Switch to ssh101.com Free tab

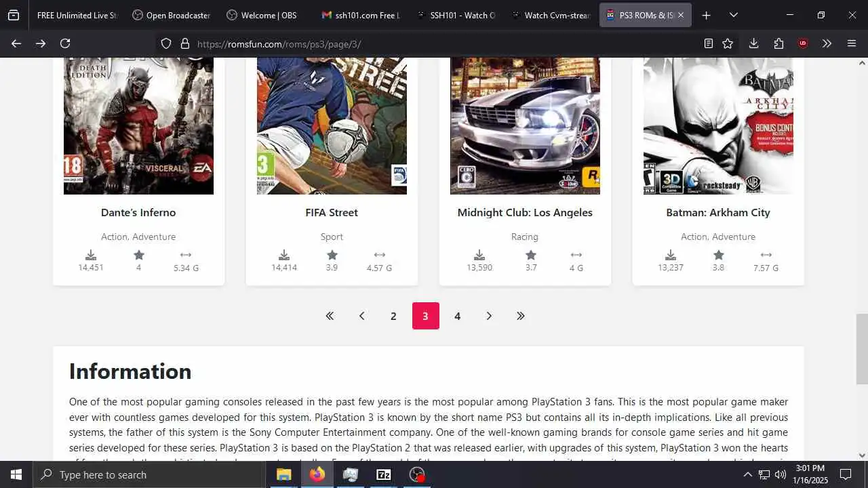pyautogui.click(x=361, y=15)
